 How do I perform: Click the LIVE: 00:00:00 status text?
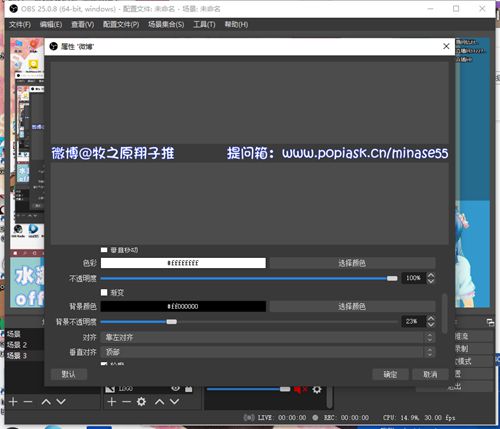(282, 418)
